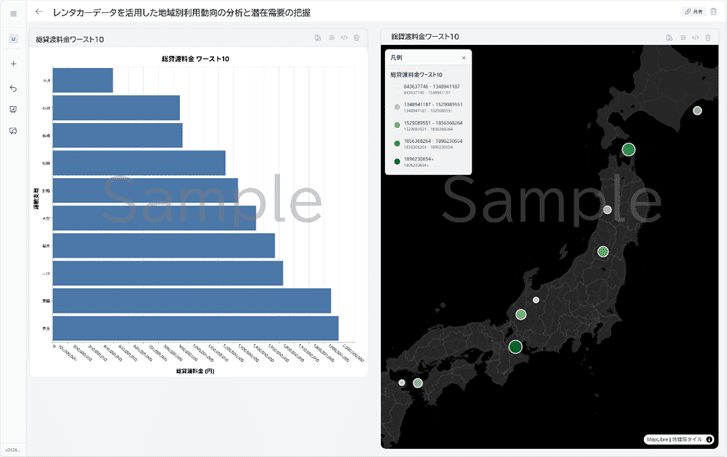
Task: Delete the bar chart panel with its trash icon
Action: pyautogui.click(x=357, y=38)
